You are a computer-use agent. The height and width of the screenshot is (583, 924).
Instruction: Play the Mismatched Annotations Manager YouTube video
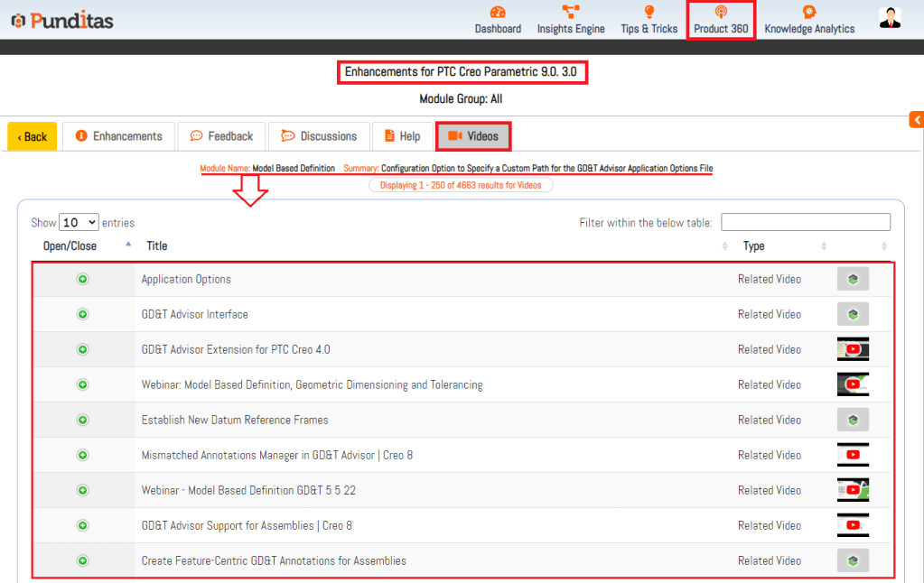[853, 456]
